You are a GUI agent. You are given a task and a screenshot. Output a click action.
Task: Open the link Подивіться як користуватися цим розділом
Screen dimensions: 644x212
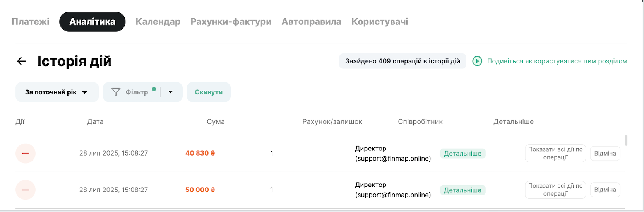click(x=557, y=61)
